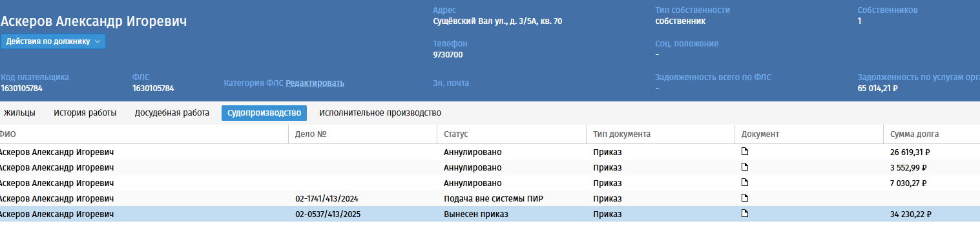Open document icon in 7 030,27 ₽ row

(x=745, y=183)
